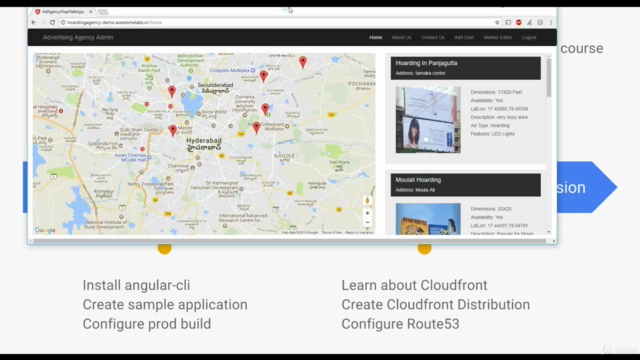Click Dimensions: 20X20 in Moulali card

tap(491, 209)
